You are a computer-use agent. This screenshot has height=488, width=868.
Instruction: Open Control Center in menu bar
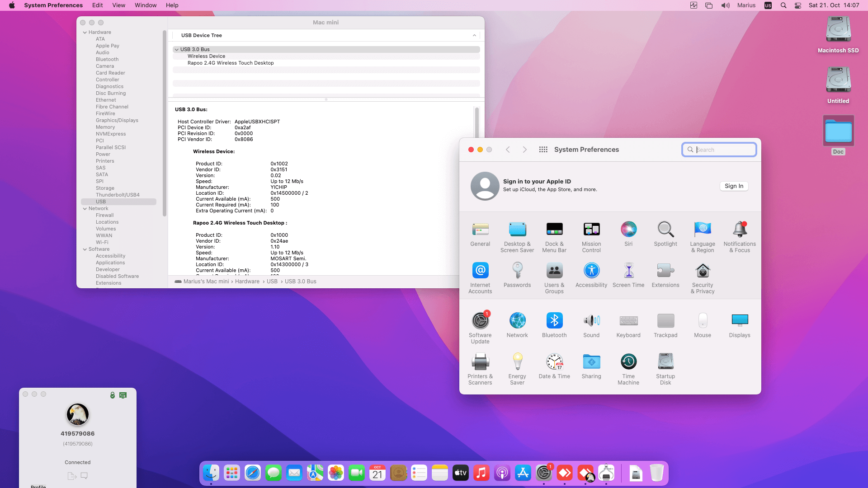point(798,5)
